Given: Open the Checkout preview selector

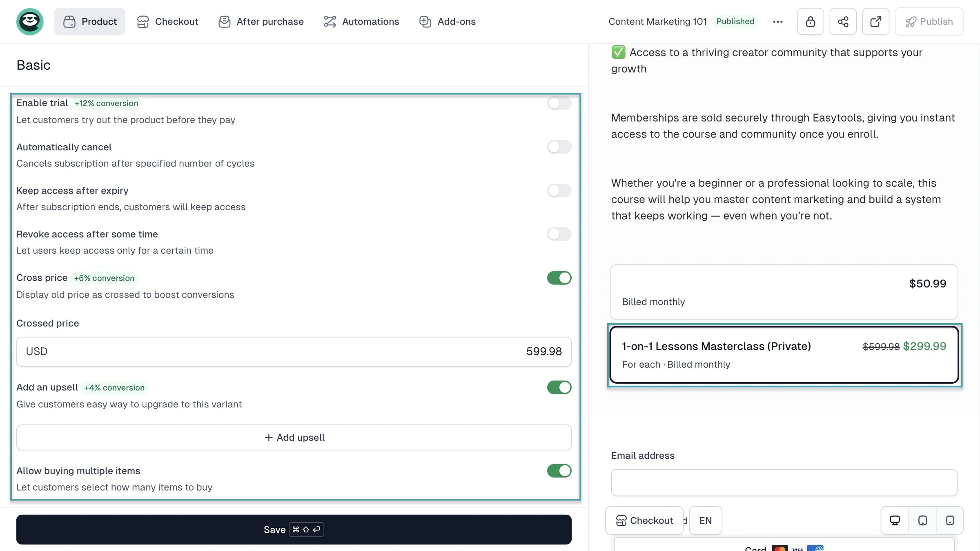Looking at the screenshot, I should tap(644, 520).
